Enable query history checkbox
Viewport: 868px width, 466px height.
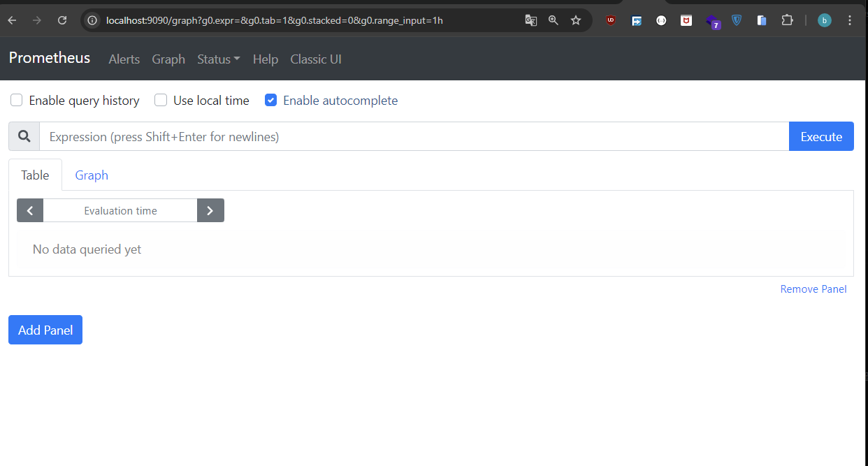(x=17, y=100)
